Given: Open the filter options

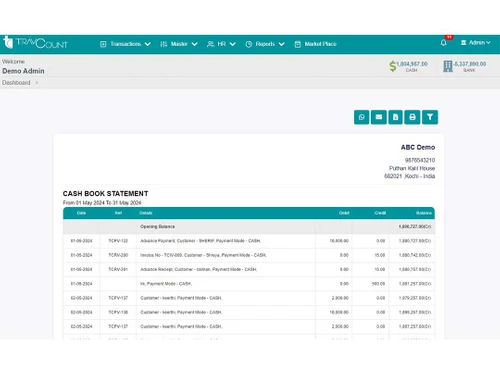Looking at the screenshot, I should [x=430, y=117].
